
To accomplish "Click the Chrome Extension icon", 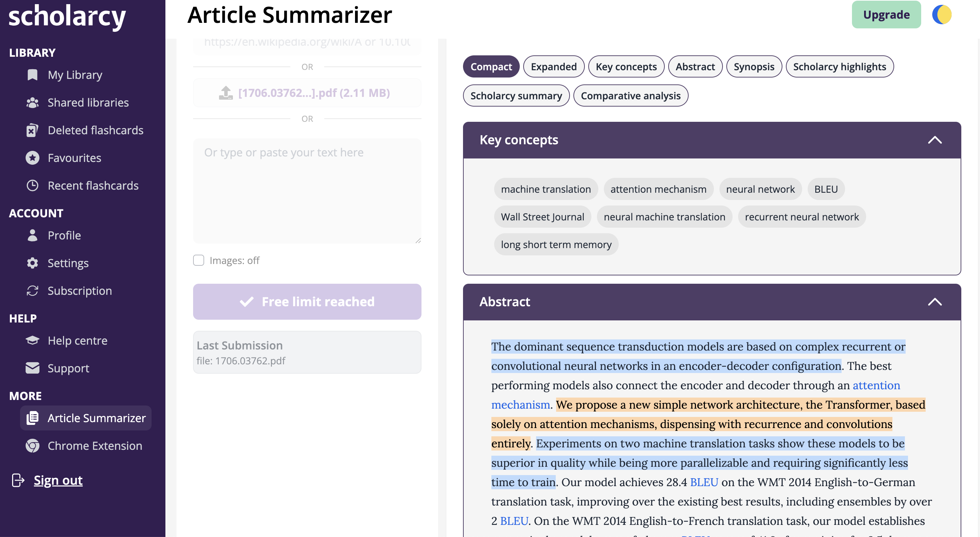I will [32, 446].
